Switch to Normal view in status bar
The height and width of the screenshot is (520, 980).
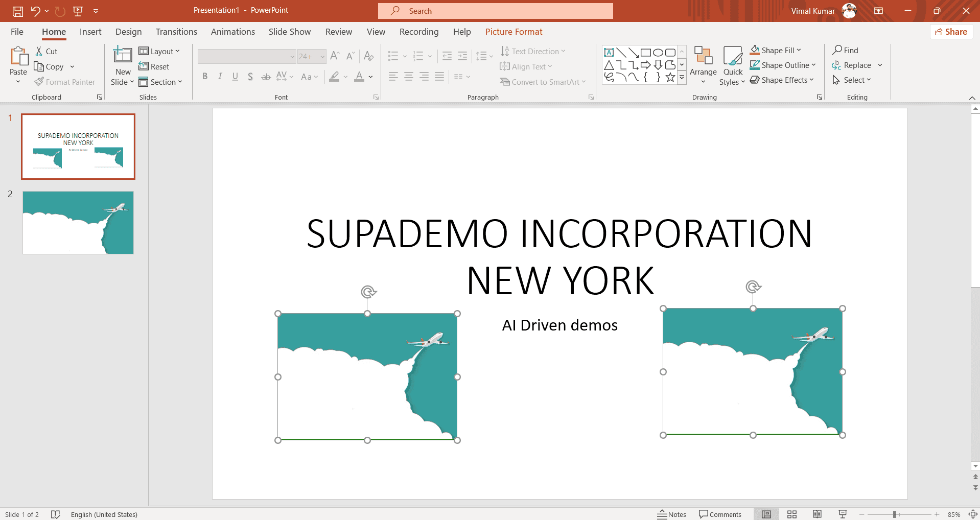point(766,514)
